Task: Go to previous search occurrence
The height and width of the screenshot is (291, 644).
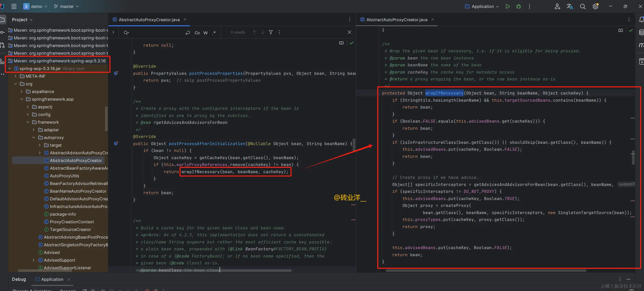Action: pyautogui.click(x=254, y=32)
